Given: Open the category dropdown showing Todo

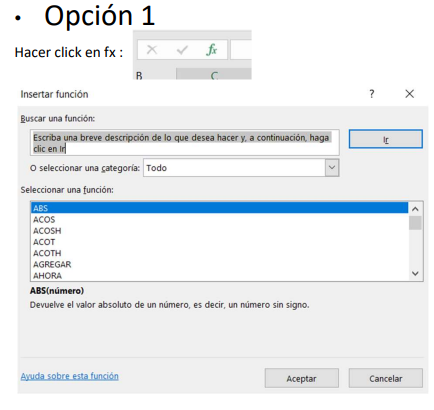Looking at the screenshot, I should tap(241, 168).
